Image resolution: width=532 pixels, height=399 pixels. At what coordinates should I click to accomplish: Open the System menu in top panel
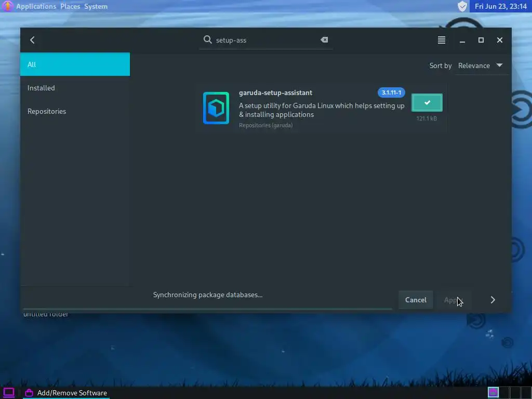[96, 6]
